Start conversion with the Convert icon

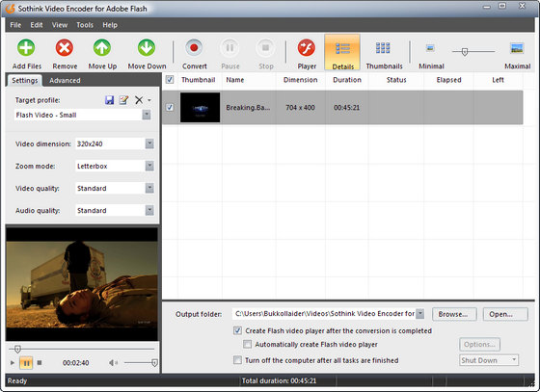pyautogui.click(x=194, y=47)
